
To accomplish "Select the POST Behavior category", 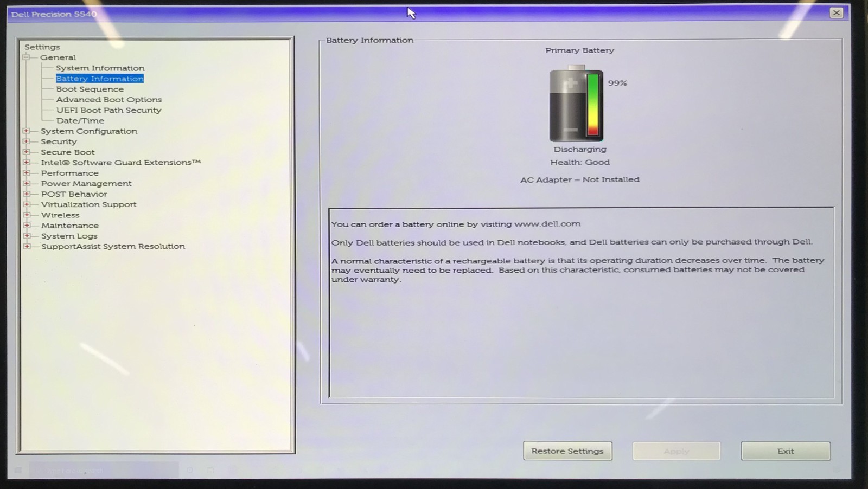I will click(74, 194).
